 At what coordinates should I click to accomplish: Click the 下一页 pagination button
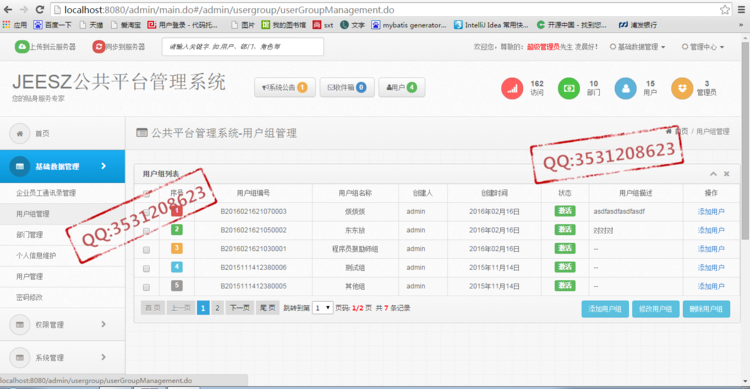[240, 308]
